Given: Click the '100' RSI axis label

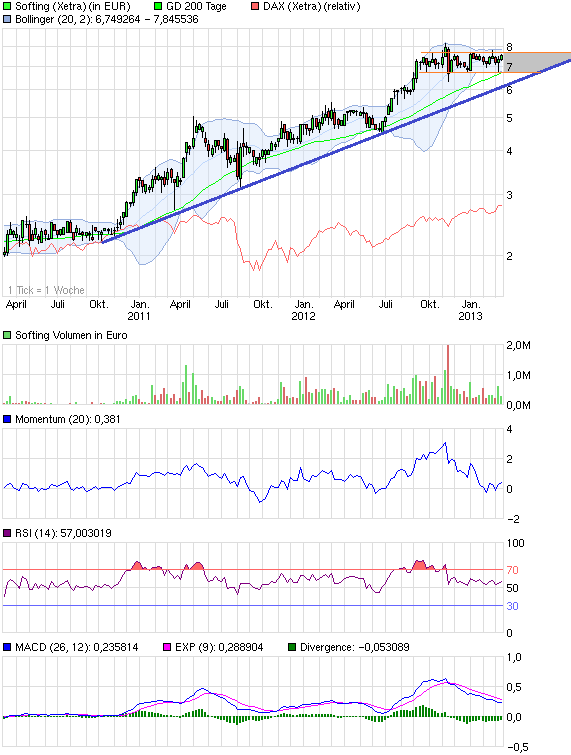Looking at the screenshot, I should click(x=515, y=543).
